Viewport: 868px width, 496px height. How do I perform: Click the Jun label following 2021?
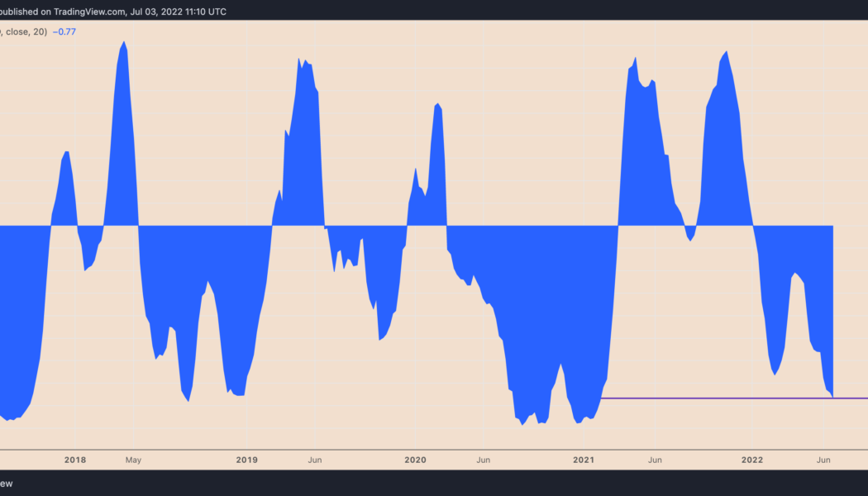point(655,460)
